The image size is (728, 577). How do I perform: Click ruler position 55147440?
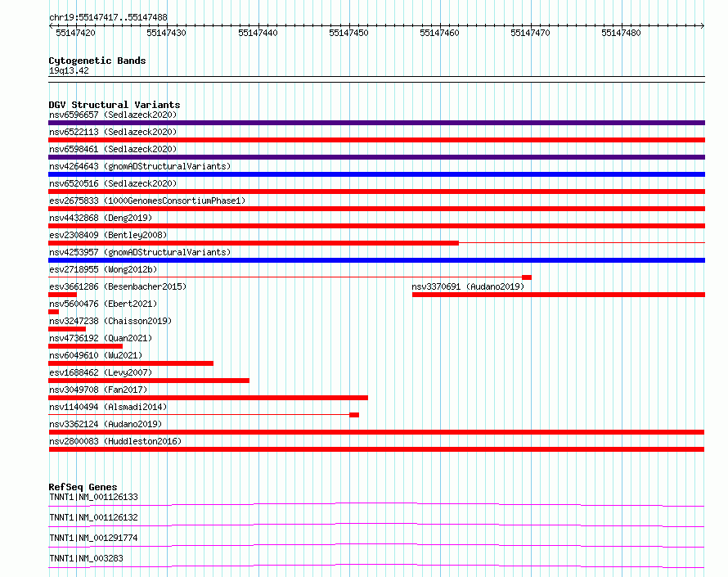(x=258, y=33)
